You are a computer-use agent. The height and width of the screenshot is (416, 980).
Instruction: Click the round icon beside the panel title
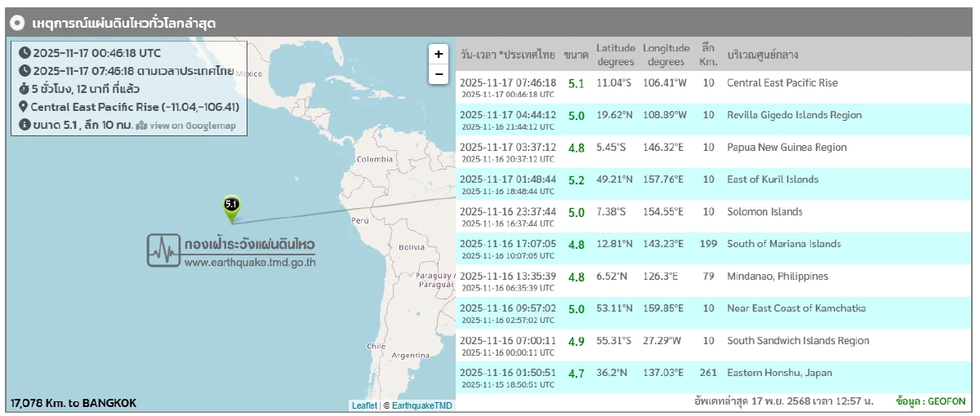pyautogui.click(x=17, y=24)
